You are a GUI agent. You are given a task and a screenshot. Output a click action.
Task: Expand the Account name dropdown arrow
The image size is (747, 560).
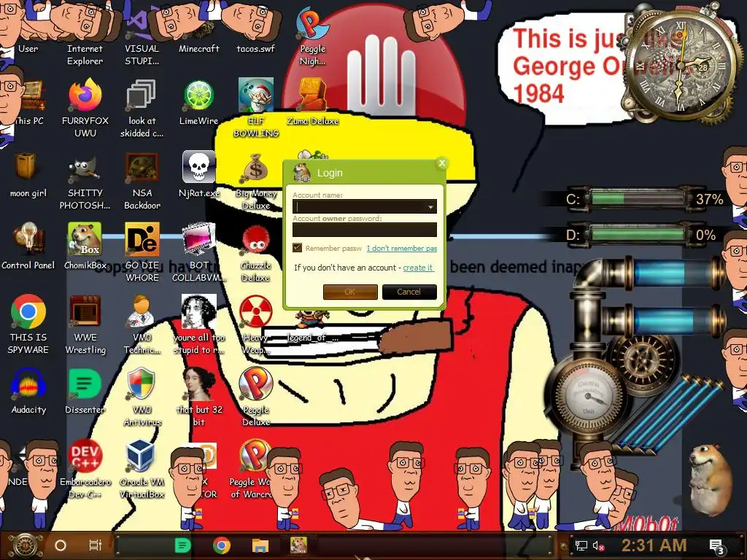[x=430, y=206]
